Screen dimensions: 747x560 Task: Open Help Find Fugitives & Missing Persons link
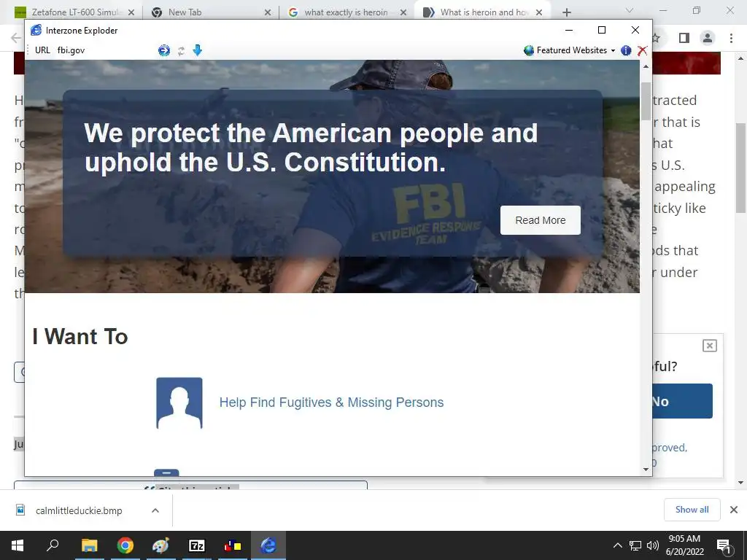point(331,402)
